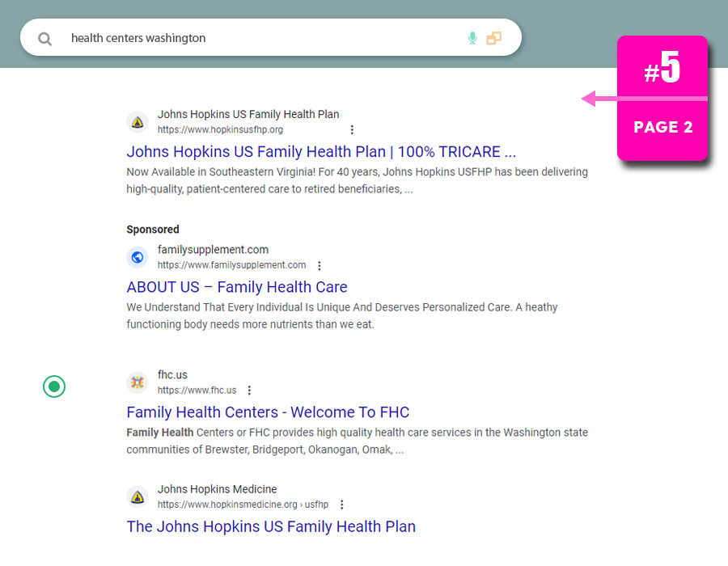Click the hopkinsusfhp.org URL text
Screen dimensions: 728x566
pyautogui.click(x=220, y=130)
